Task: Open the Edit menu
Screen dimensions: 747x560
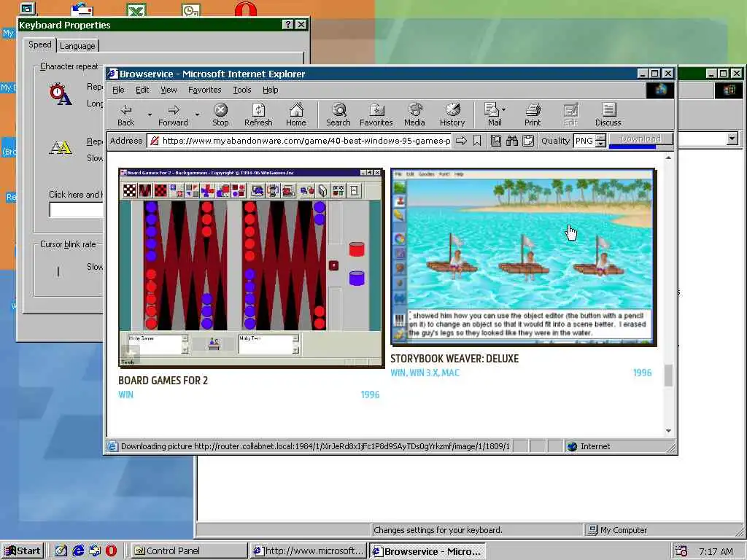Action: [x=142, y=90]
